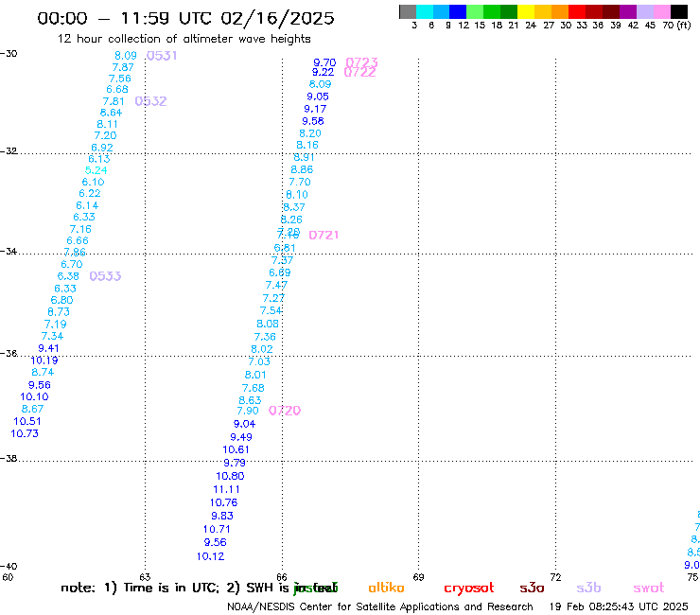Viewport: 700px width, 615px height.
Task: Click the 's3a' satellite label
Action: pyautogui.click(x=532, y=588)
